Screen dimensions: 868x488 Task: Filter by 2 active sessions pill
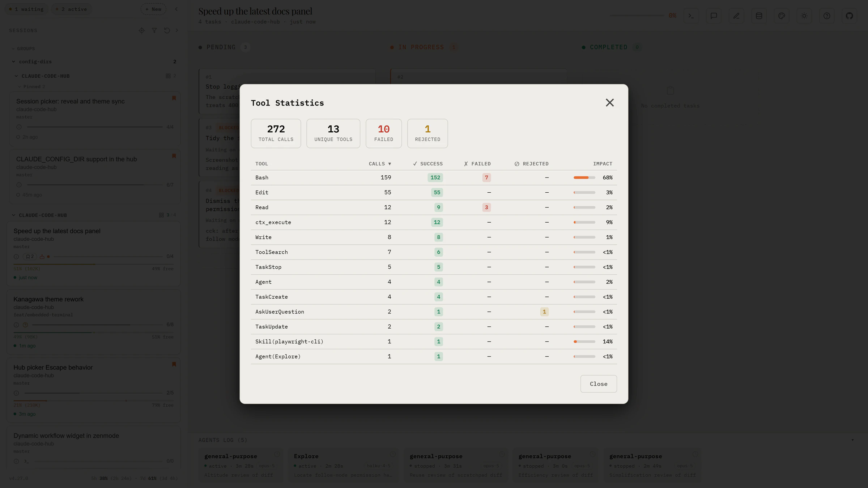71,9
